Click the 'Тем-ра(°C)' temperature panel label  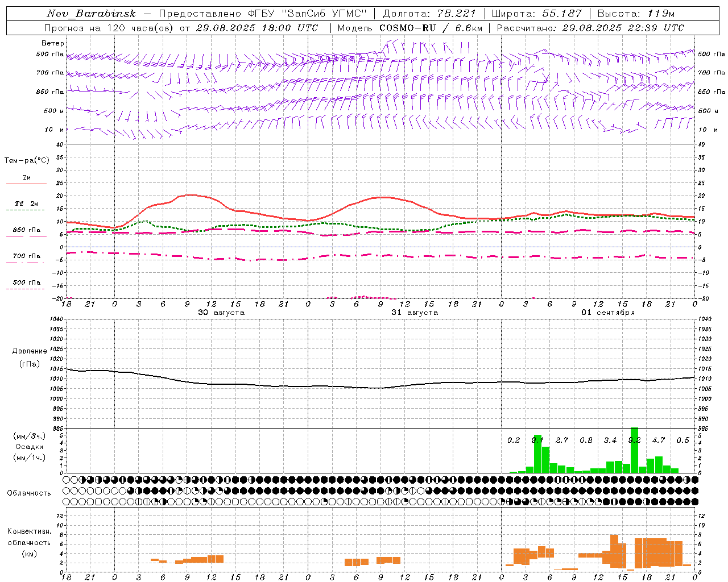pos(27,161)
